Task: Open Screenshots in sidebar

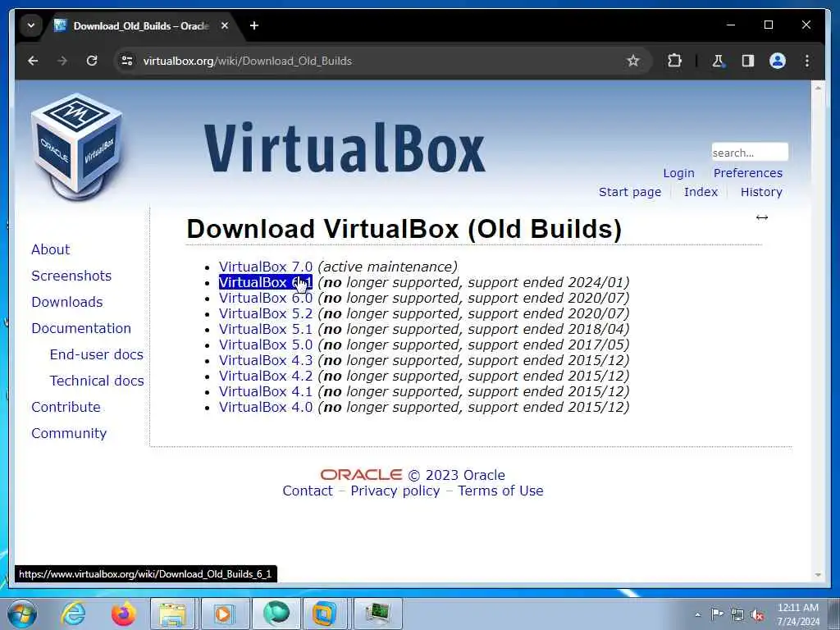Action: (x=71, y=276)
